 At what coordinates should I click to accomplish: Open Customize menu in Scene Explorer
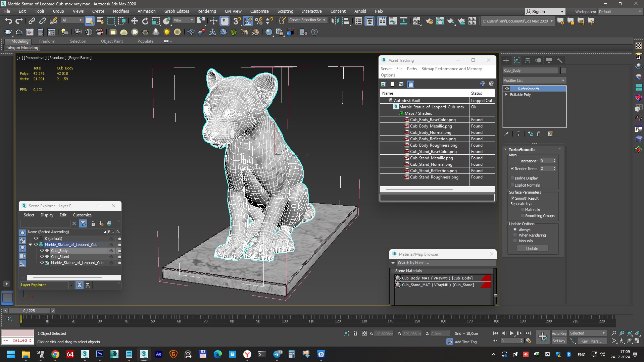click(82, 215)
